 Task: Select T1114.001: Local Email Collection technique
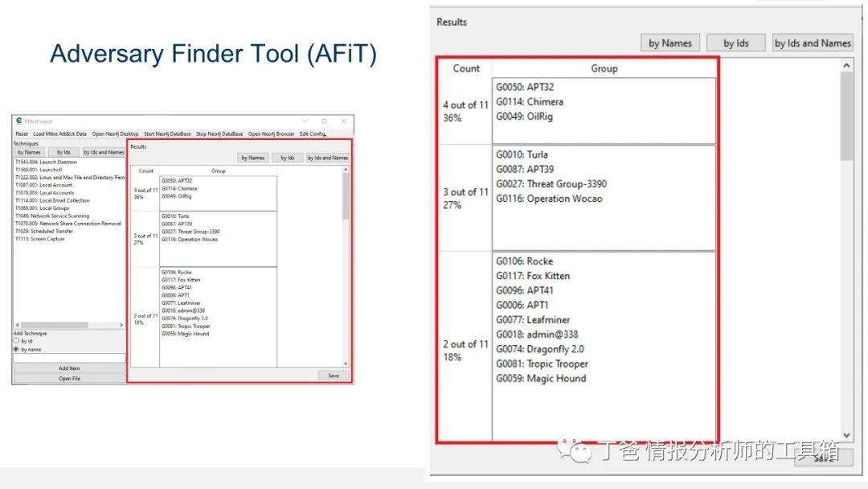tap(52, 200)
